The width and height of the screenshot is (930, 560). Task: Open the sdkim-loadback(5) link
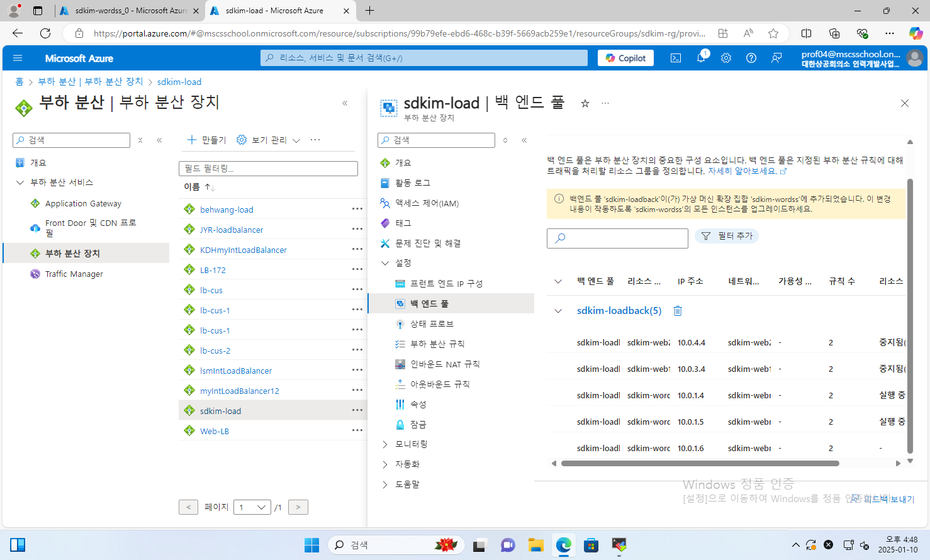pyautogui.click(x=619, y=311)
